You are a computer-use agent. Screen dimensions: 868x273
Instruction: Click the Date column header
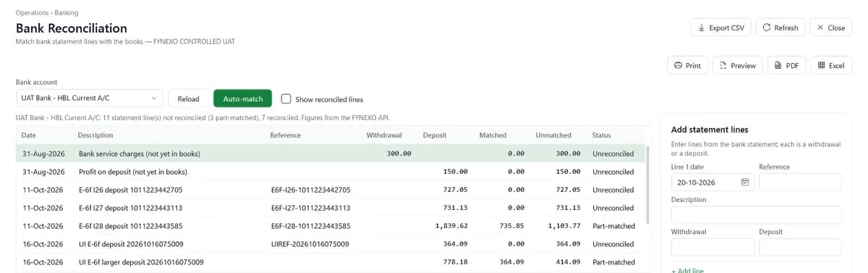(29, 135)
